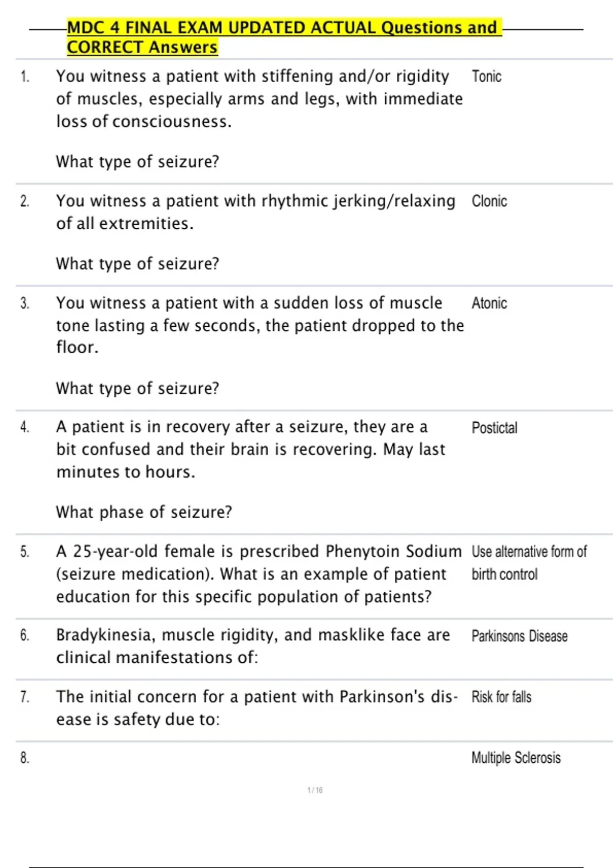The image size is (613, 868).
Task: Click the question on Parkinson's initial safety concern
Action: [x=256, y=708]
